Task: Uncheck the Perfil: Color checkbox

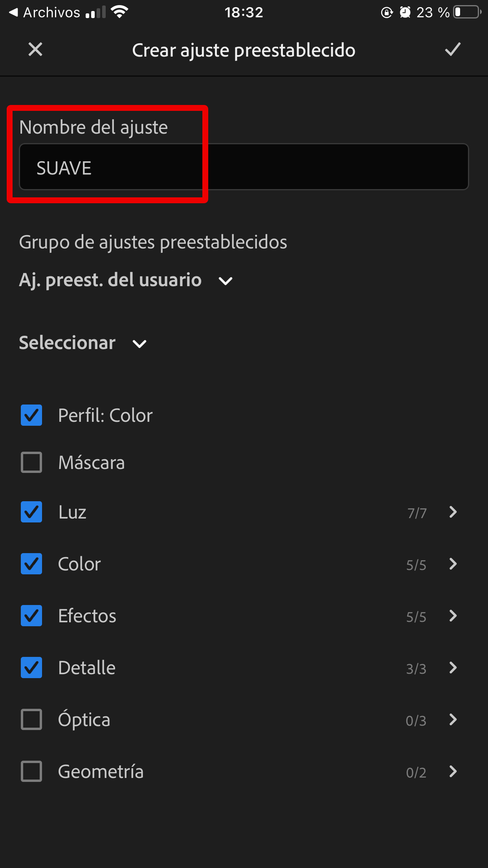Action: pos(31,415)
